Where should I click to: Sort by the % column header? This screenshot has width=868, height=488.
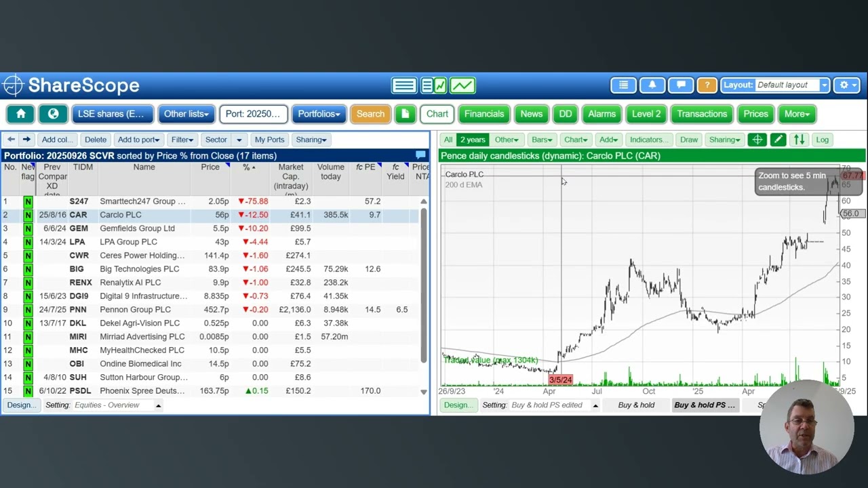point(250,167)
